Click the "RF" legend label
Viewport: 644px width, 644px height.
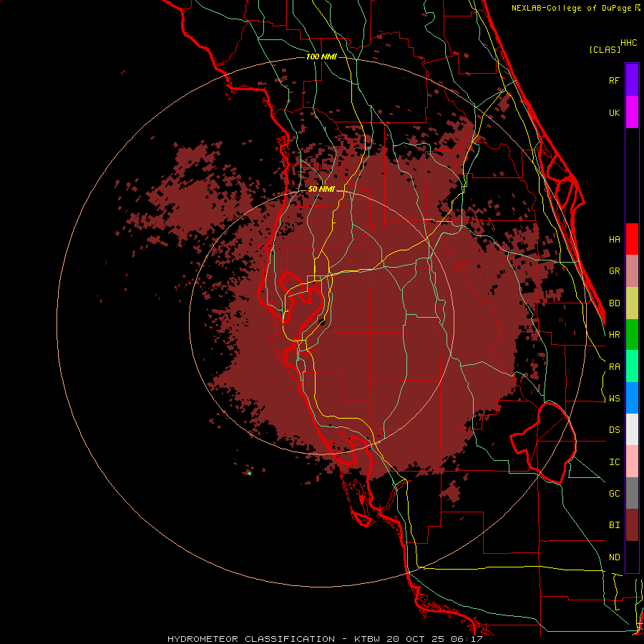coord(614,80)
